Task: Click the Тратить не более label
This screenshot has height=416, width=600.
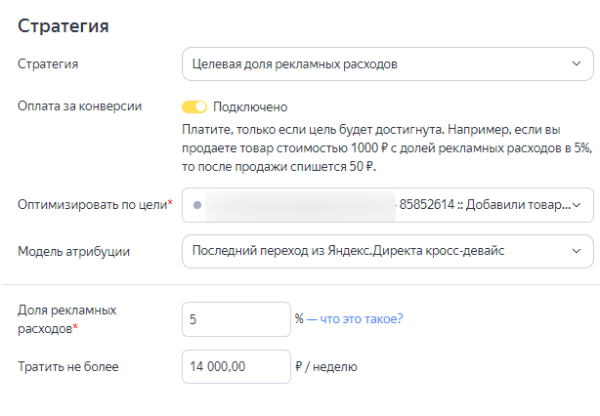Action: [x=68, y=367]
